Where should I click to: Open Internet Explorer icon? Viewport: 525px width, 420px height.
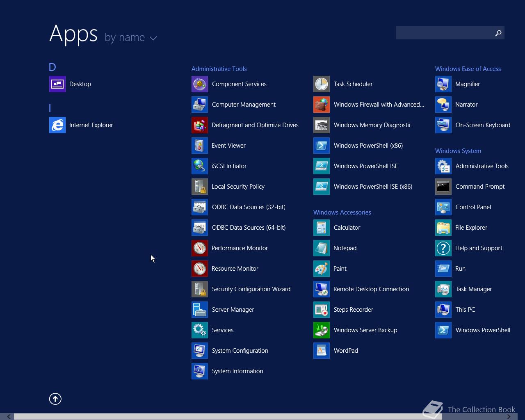(57, 125)
